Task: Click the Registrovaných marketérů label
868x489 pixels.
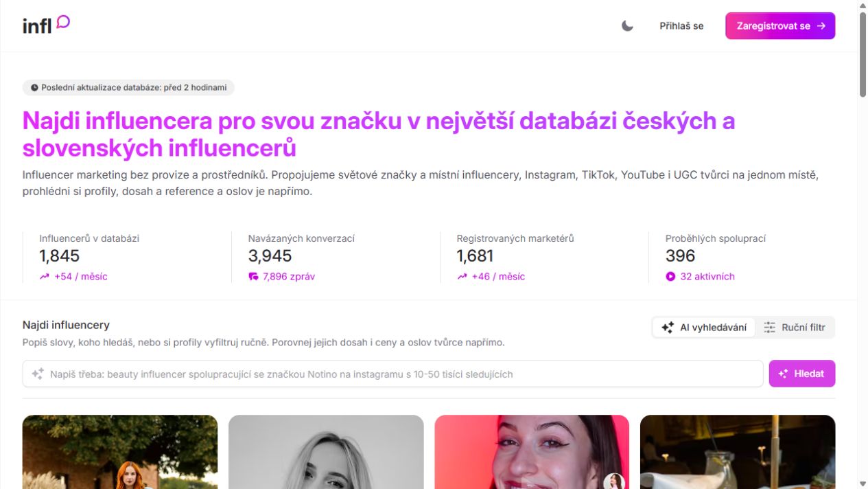Action: [515, 238]
